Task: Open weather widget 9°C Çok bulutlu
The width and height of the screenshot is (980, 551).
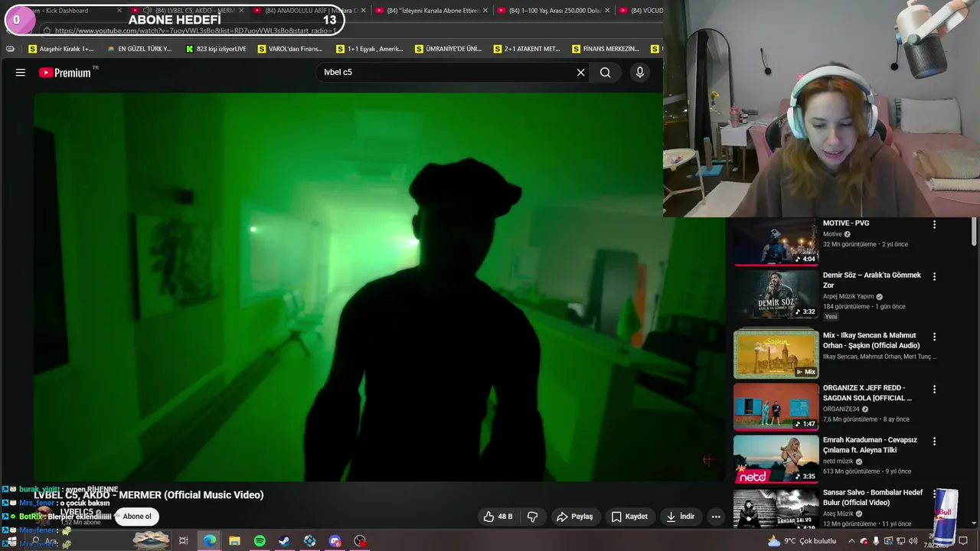Action: pyautogui.click(x=802, y=541)
